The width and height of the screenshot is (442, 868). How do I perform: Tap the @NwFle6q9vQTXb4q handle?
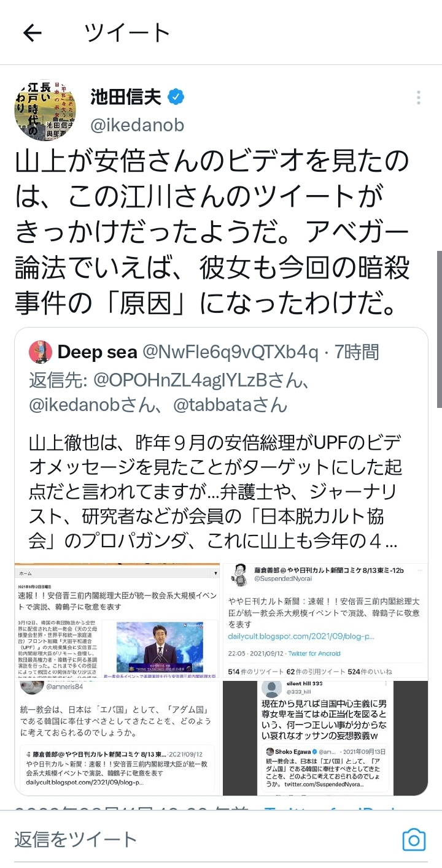click(x=230, y=352)
